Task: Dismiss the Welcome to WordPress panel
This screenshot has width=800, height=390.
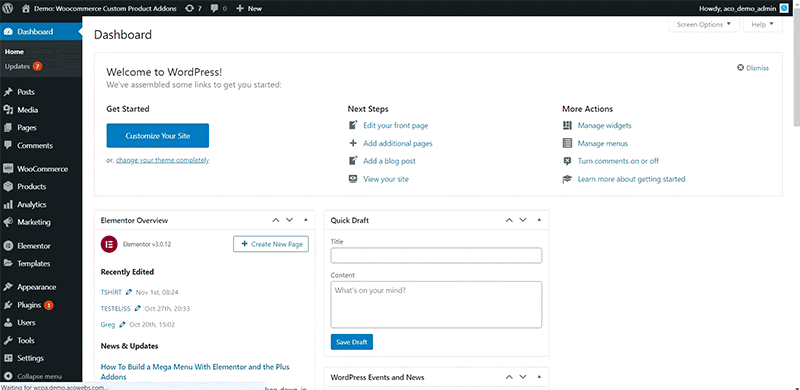Action: (753, 68)
